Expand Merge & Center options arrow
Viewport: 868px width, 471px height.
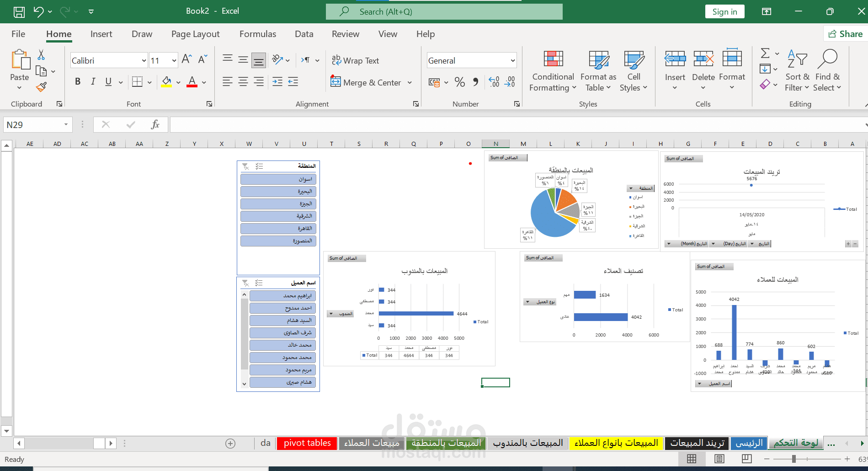tap(410, 82)
